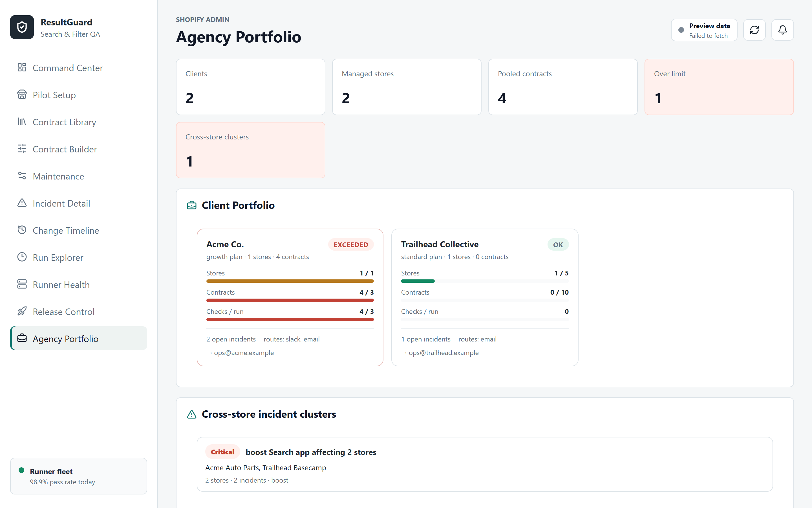Open the Incident Detail page

click(78, 203)
